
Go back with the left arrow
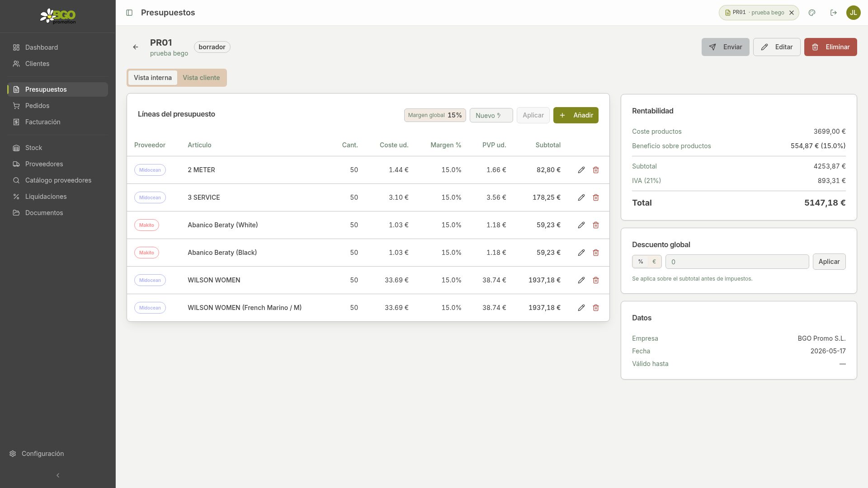pyautogui.click(x=136, y=47)
